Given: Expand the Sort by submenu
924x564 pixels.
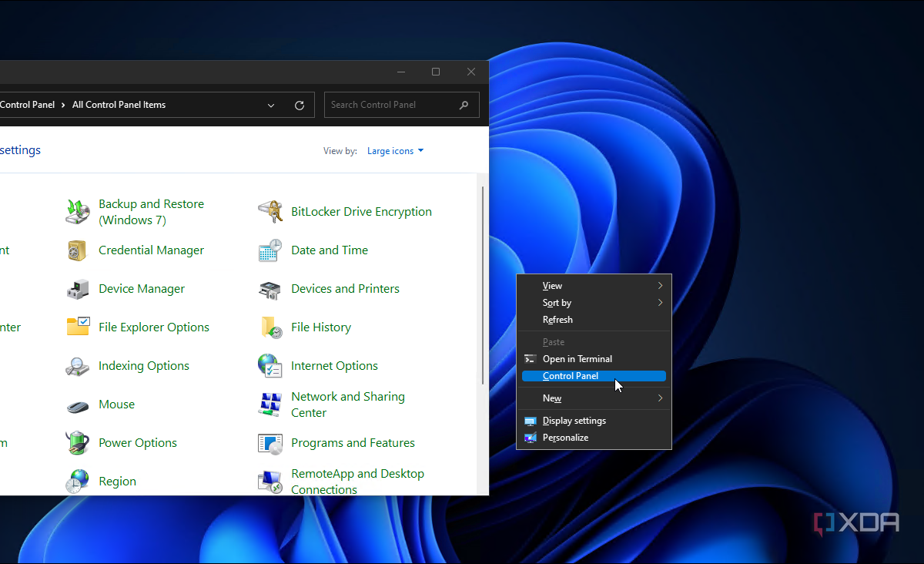Looking at the screenshot, I should [660, 303].
